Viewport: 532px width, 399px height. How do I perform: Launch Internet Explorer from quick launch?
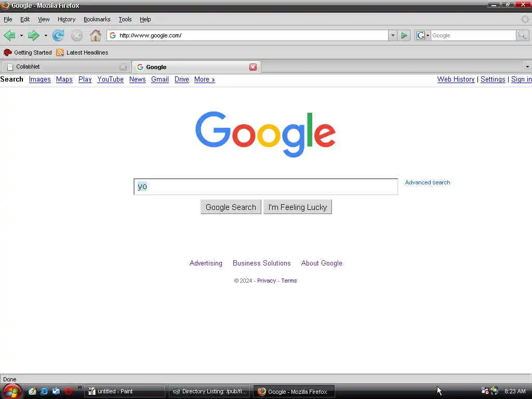pyautogui.click(x=44, y=391)
